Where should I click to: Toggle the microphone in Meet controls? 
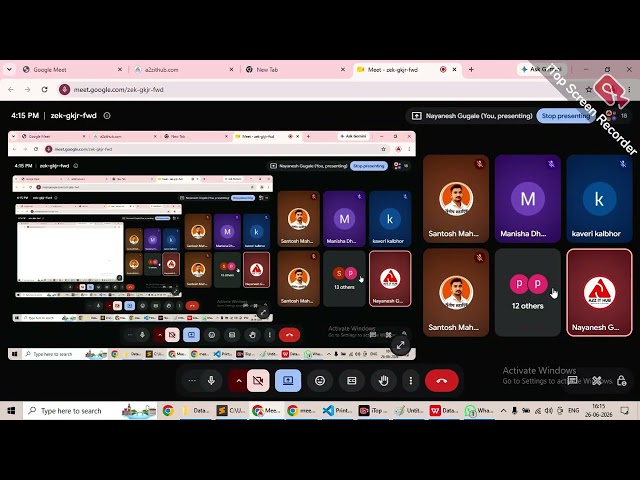point(211,380)
